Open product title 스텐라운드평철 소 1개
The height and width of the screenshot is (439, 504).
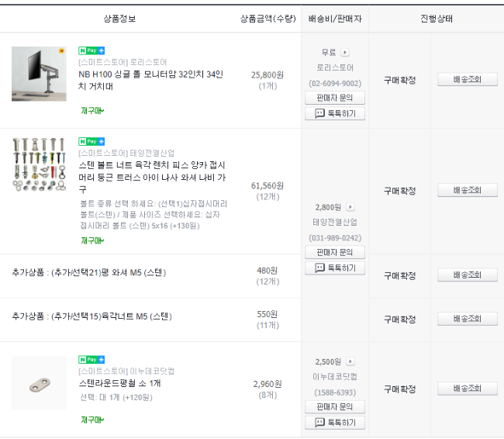point(119,383)
